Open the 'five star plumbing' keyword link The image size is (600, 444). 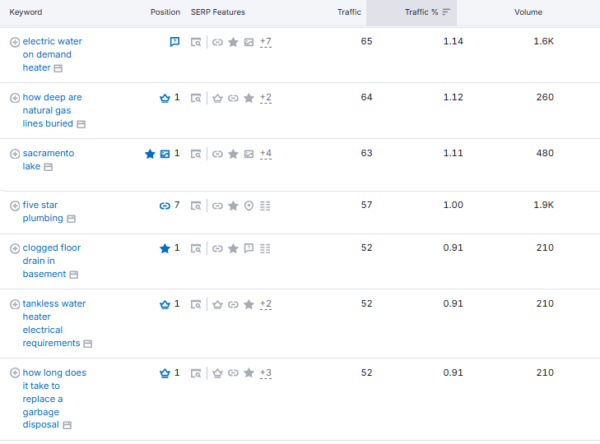tap(42, 205)
